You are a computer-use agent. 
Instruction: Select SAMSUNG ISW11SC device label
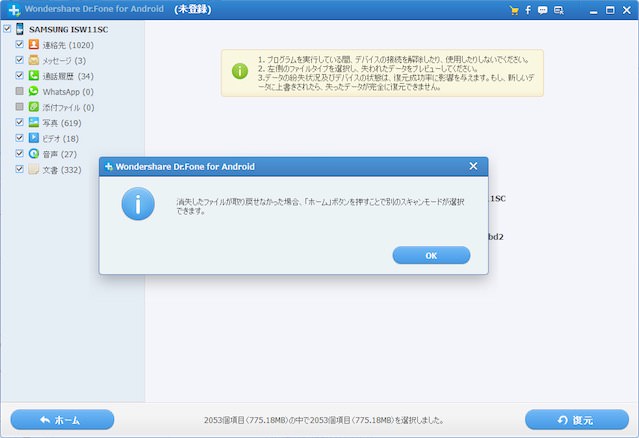[x=68, y=29]
